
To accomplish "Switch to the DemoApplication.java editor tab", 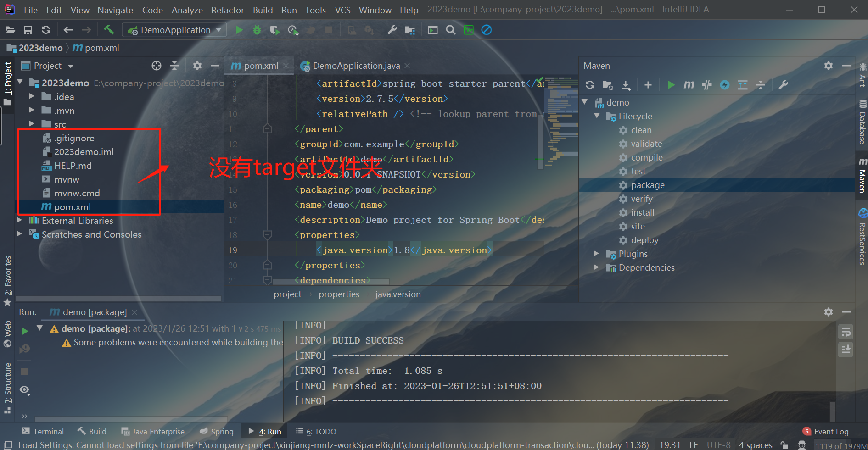I will [356, 66].
